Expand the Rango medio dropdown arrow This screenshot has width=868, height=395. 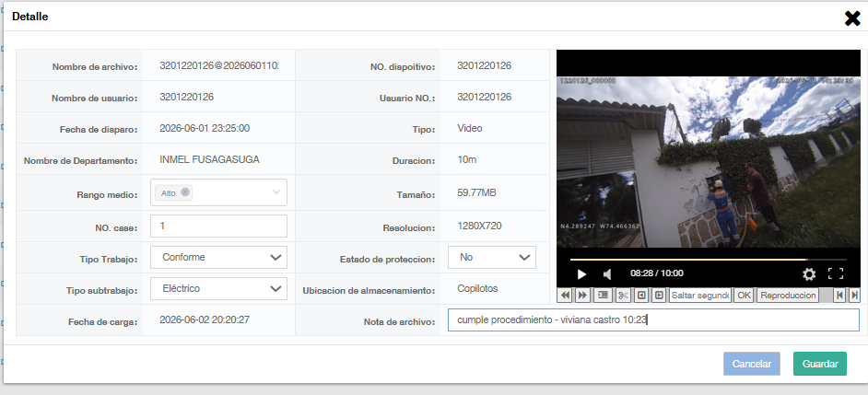click(x=276, y=192)
